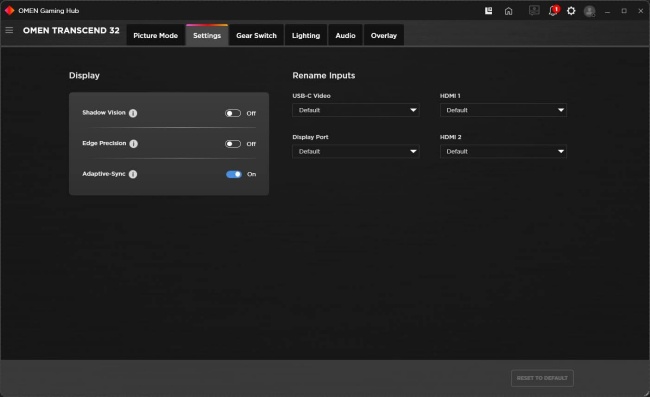Go to the Home icon
This screenshot has width=650, height=397.
pos(509,11)
